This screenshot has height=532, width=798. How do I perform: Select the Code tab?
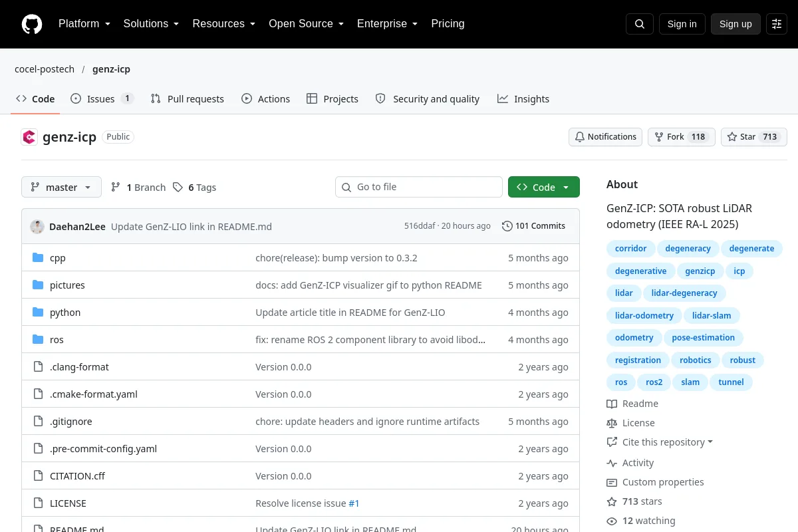(35, 99)
